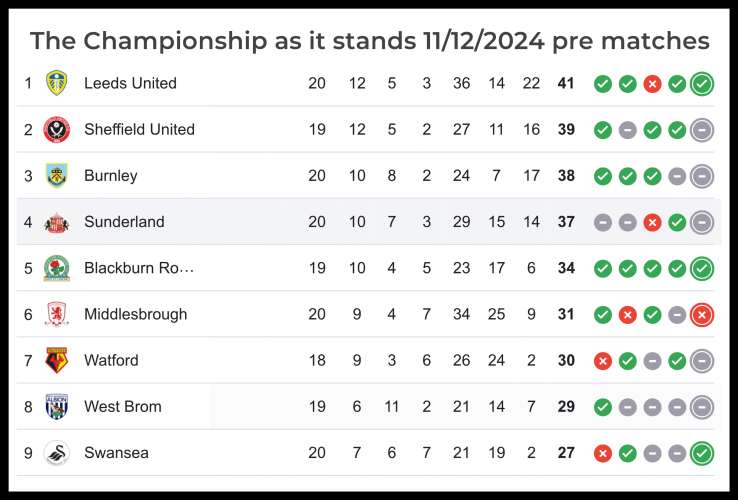The height and width of the screenshot is (500, 738).
Task: Click Watford's first form result, a loss
Action: (x=602, y=361)
